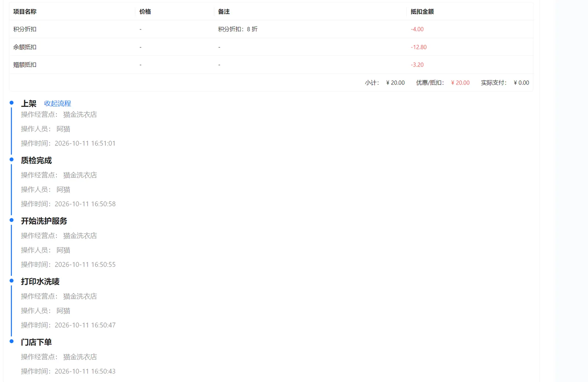Click the -12.80 deduction amount
The height and width of the screenshot is (382, 588).
pos(419,47)
